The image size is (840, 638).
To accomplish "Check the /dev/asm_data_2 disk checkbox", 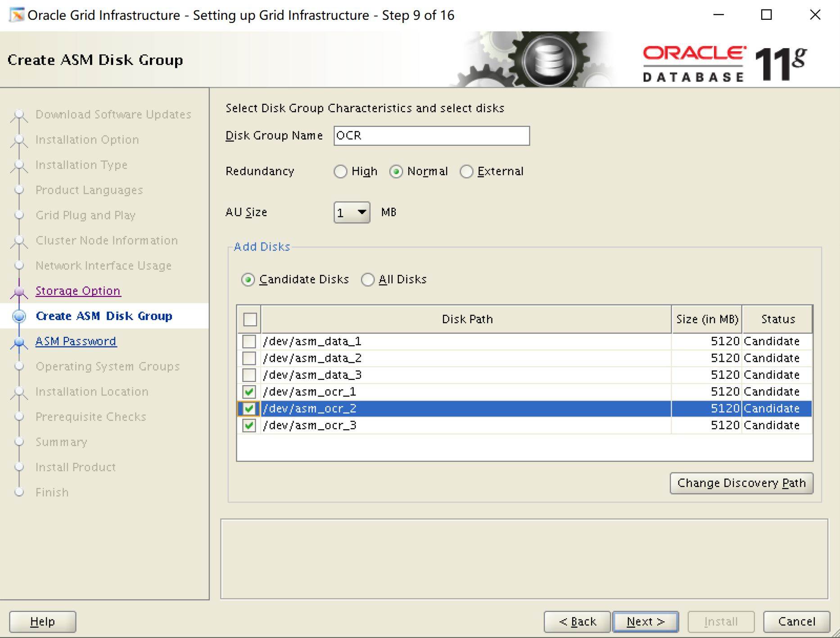I will tap(249, 358).
